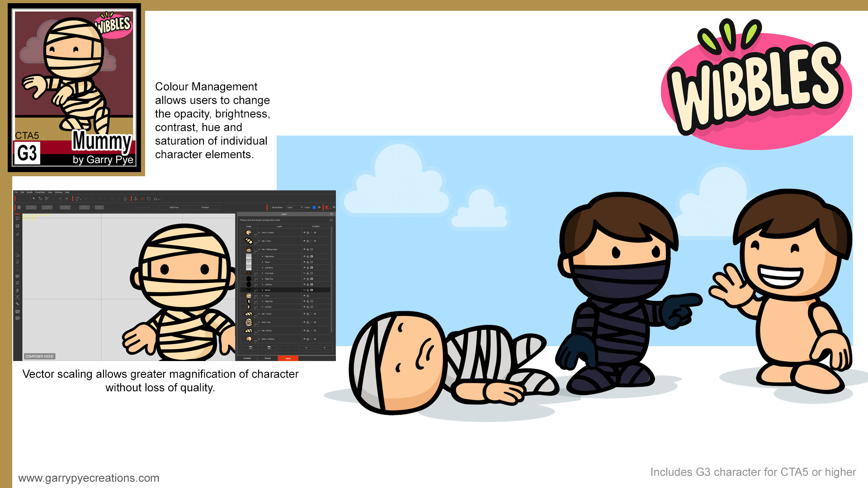Open the Face dropdown in toolbar
Image resolution: width=868 pixels, height=488 pixels.
coord(295,207)
